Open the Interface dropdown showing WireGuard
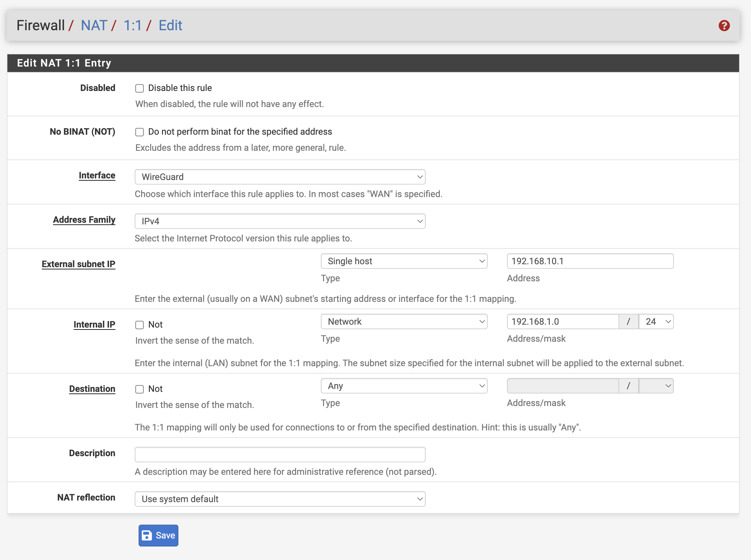This screenshot has height=560, width=751. click(x=280, y=177)
